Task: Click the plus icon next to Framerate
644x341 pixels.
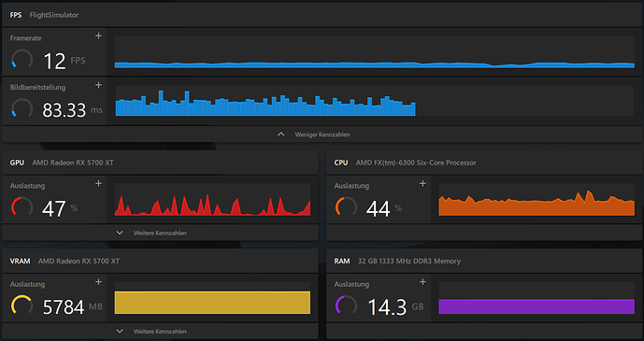Action: [x=98, y=36]
